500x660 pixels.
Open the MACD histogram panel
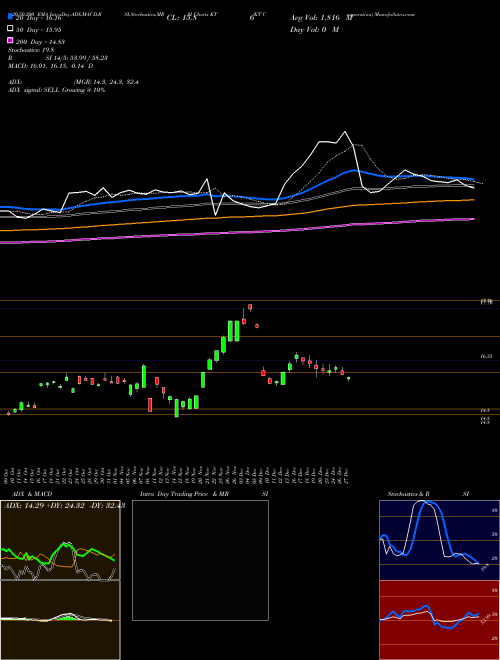pos(60,620)
